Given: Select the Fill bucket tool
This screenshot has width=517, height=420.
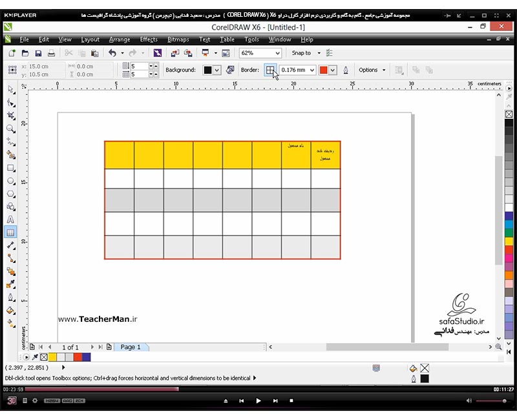Looking at the screenshot, I should [x=11, y=310].
